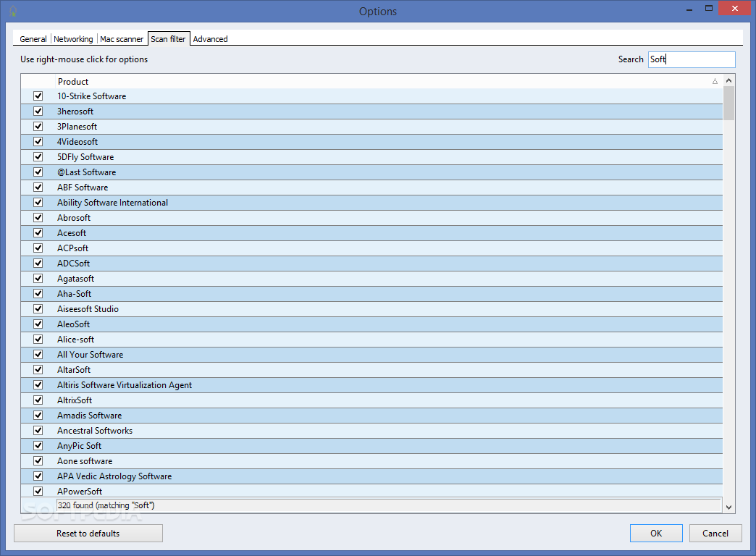Uncheck the Aiseesoft Studio checkbox
This screenshot has width=756, height=556.
point(38,308)
